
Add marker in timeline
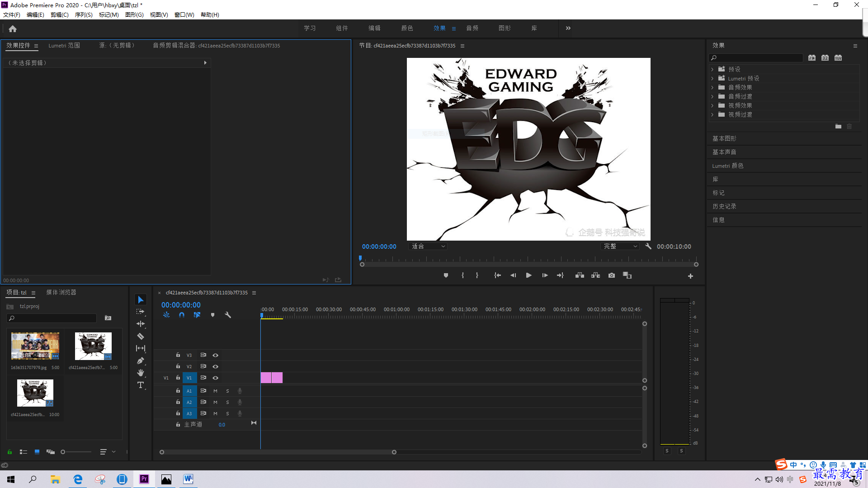[x=212, y=315]
